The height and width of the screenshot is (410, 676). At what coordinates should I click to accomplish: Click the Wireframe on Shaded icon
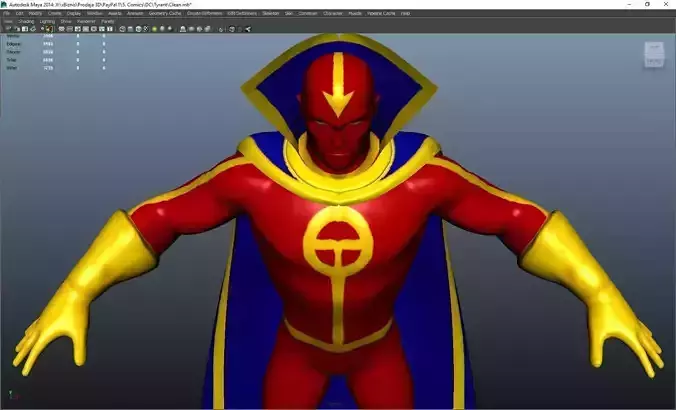point(138,29)
